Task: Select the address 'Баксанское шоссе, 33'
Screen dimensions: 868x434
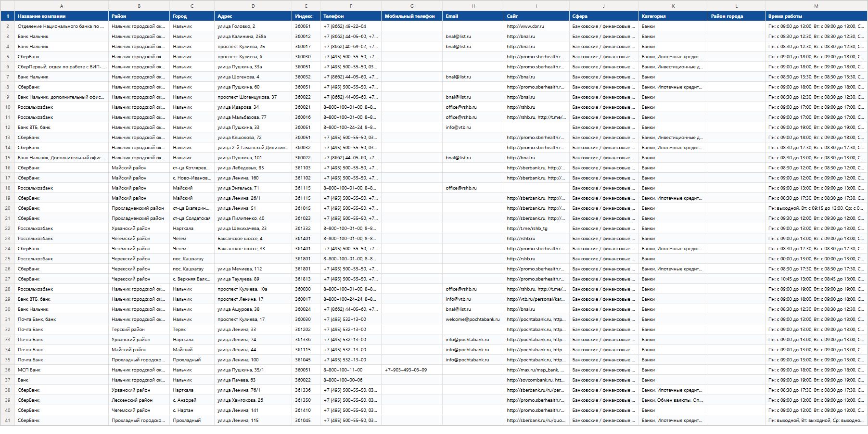Action: pyautogui.click(x=253, y=249)
